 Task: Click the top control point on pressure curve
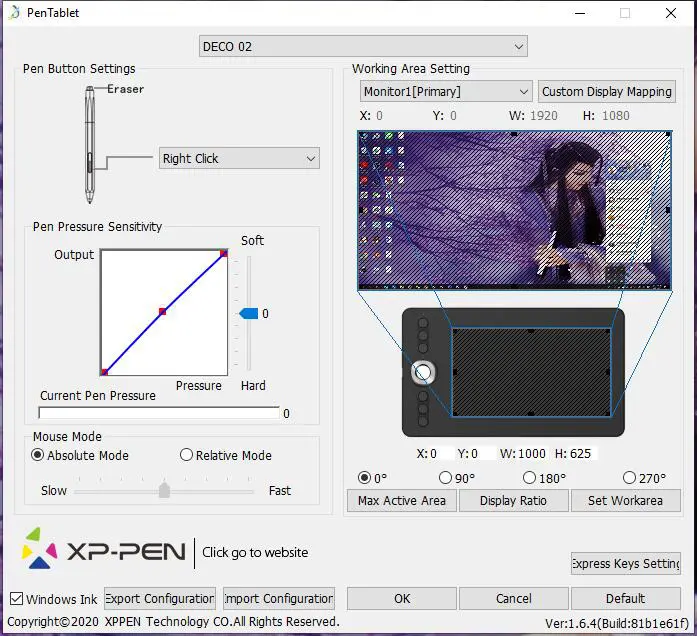tap(224, 254)
